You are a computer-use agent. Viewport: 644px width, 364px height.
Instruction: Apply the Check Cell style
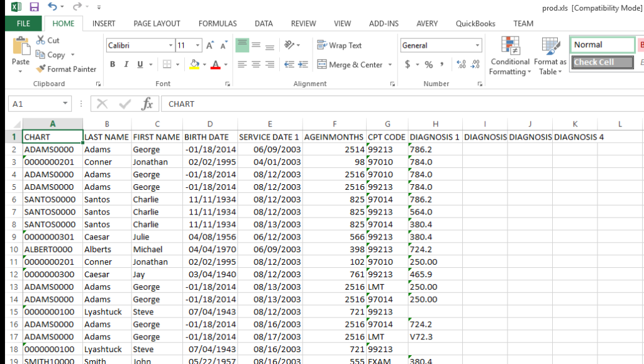[602, 62]
